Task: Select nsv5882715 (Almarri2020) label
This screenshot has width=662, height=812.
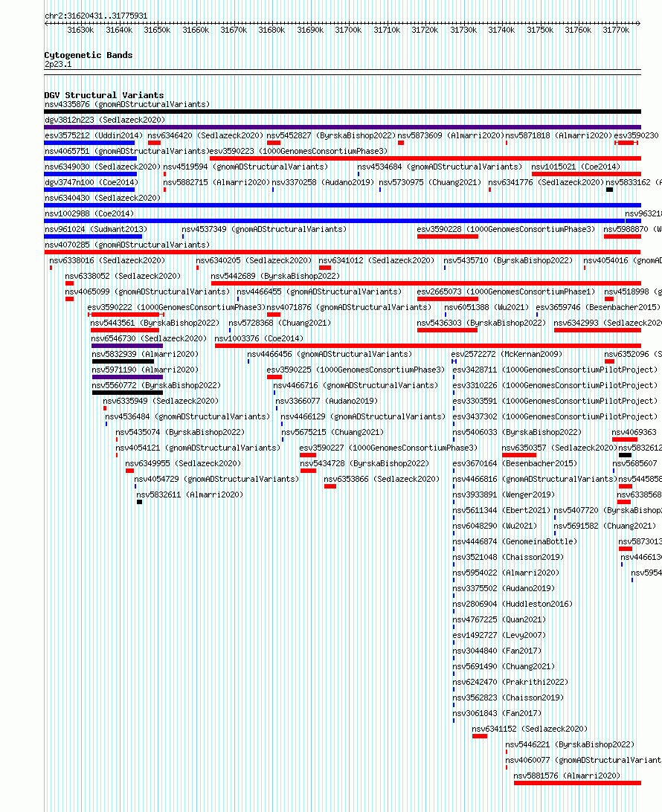Action: [x=216, y=182]
